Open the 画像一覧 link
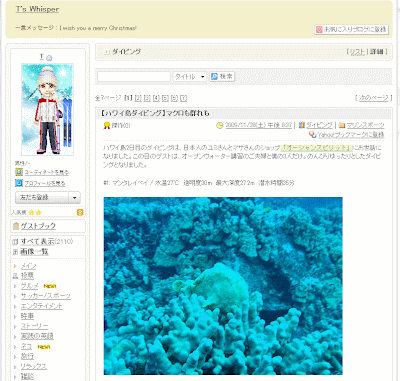The image size is (400, 381). pyautogui.click(x=34, y=251)
